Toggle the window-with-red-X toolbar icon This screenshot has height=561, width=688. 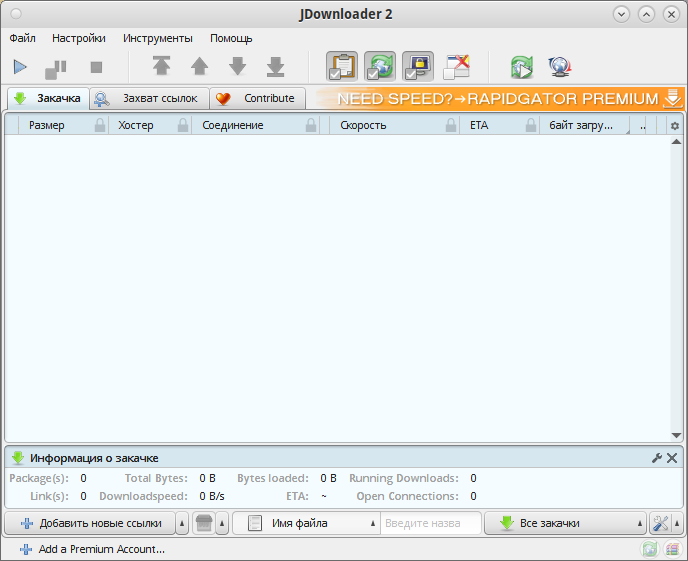(456, 67)
